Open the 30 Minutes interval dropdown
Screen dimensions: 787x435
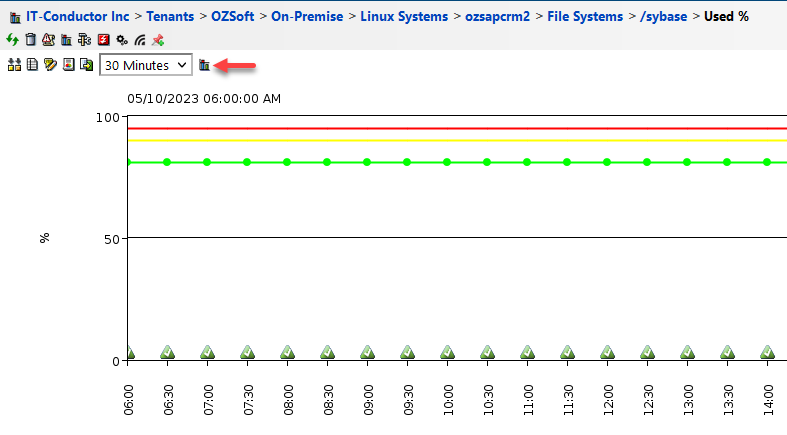tap(144, 65)
